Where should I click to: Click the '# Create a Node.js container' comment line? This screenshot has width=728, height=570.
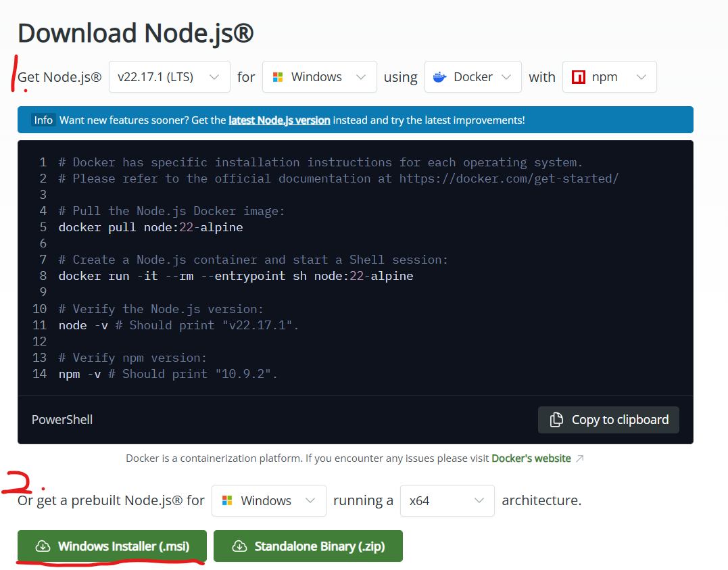pos(253,260)
